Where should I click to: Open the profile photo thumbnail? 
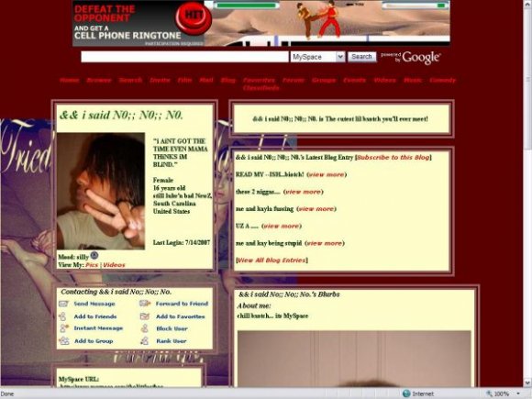point(100,191)
